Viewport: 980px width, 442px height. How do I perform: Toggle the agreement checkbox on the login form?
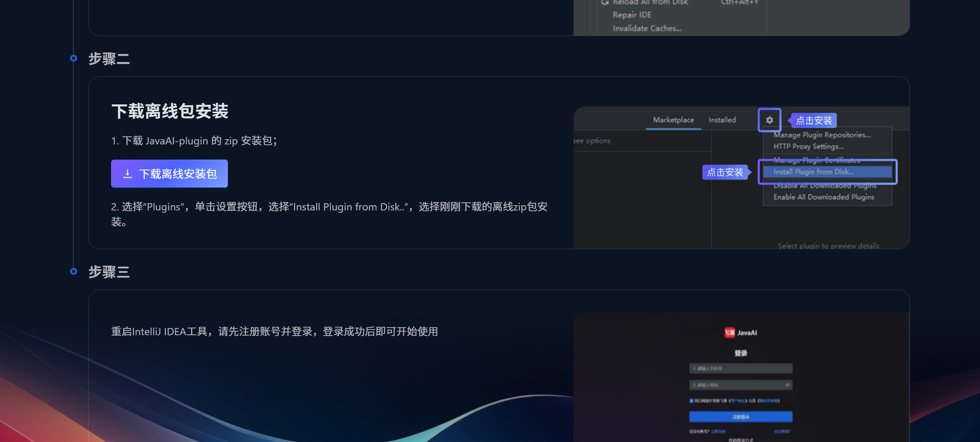[691, 400]
